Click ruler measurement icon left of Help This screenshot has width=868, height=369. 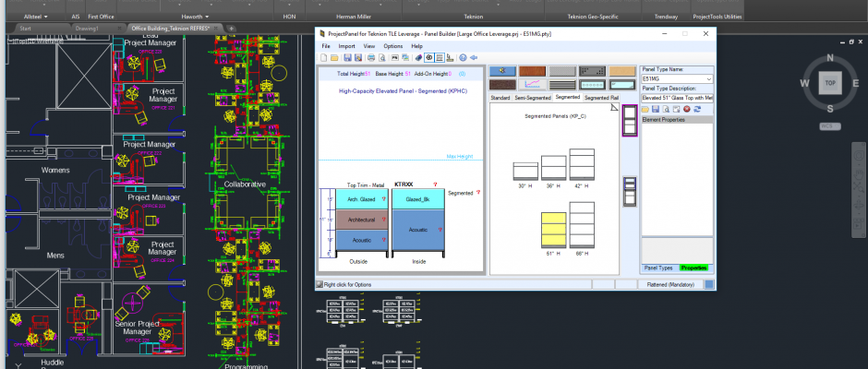[x=450, y=57]
